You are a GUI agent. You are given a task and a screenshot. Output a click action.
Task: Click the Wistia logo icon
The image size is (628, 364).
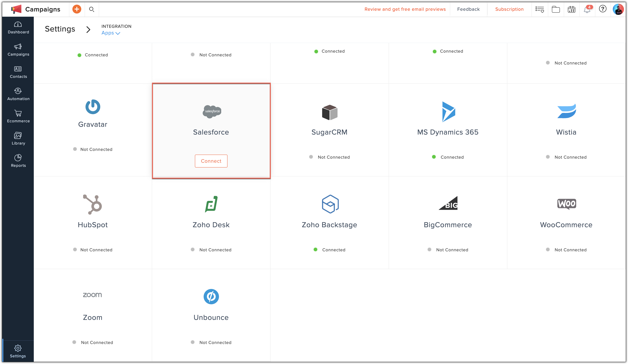566,111
